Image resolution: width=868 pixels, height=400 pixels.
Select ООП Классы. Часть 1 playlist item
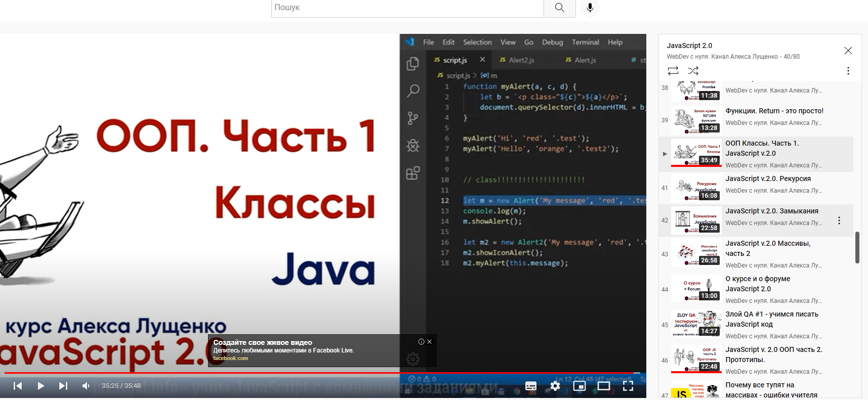tap(756, 154)
